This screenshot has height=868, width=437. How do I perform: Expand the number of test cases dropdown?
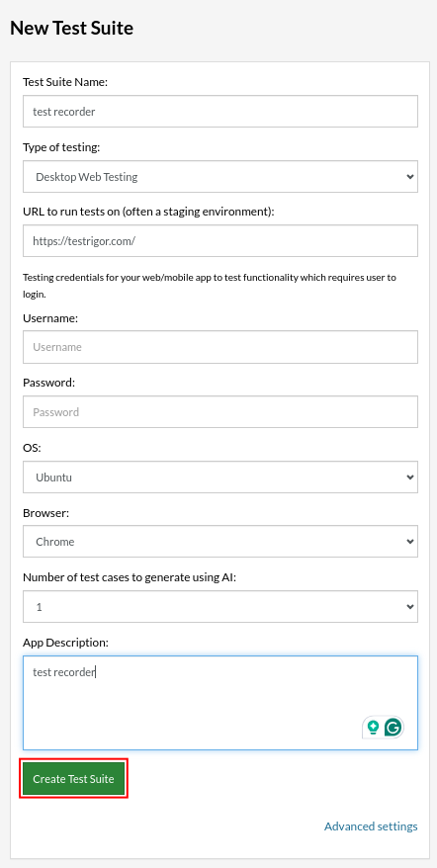coord(220,606)
